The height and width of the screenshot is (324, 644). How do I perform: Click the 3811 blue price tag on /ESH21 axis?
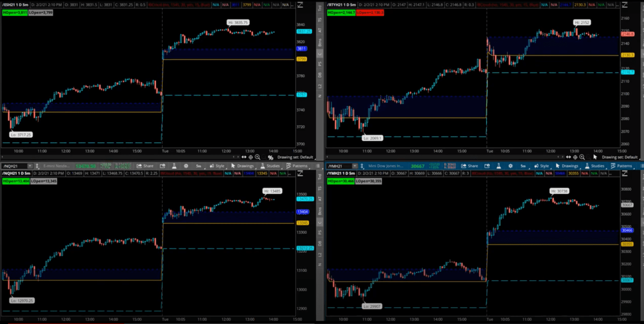(301, 49)
